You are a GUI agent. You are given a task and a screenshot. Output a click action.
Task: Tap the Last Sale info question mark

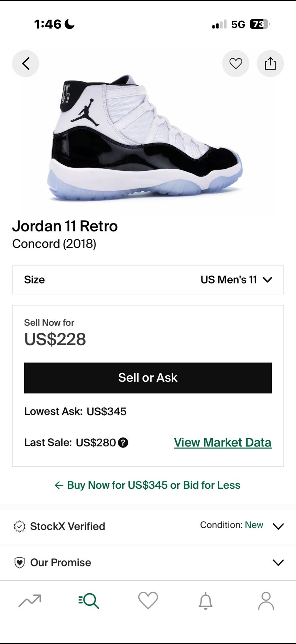tap(123, 443)
